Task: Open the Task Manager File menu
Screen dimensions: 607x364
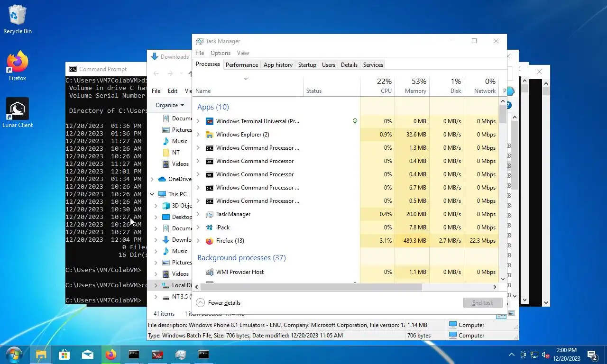Action: point(200,53)
